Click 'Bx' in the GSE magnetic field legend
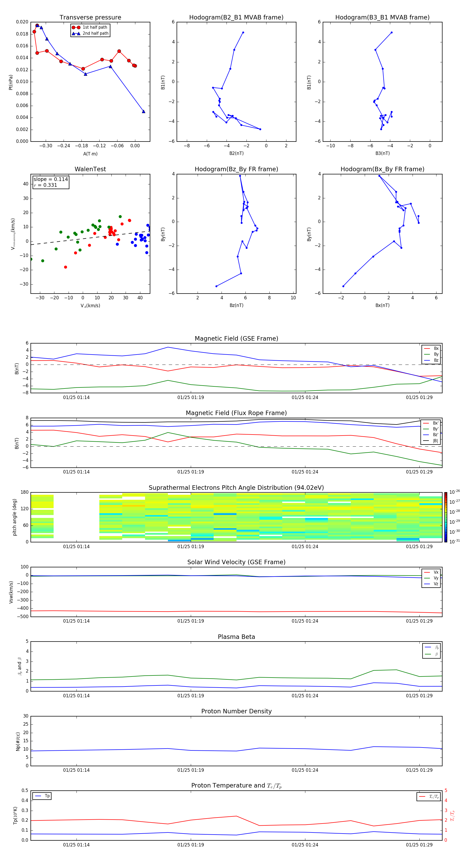The width and height of the screenshot is (473, 868). (436, 349)
